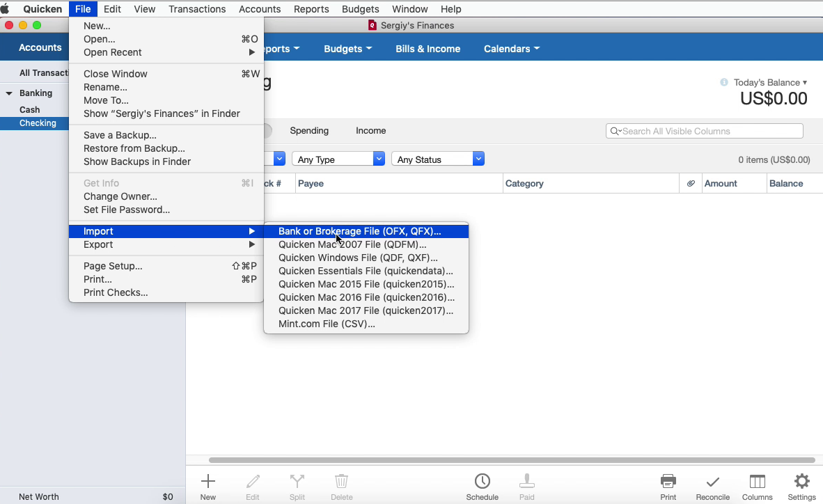This screenshot has height=504, width=823.
Task: Click the Split transaction icon
Action: 297,481
